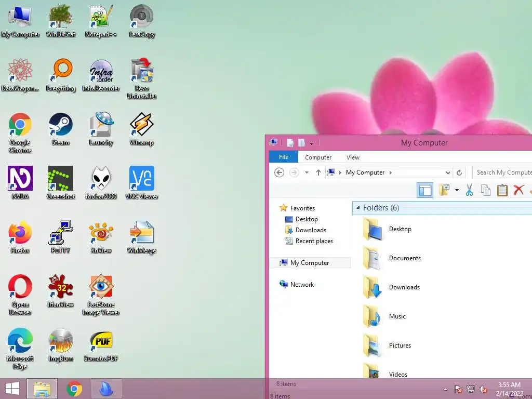Open the address bar history dropdown

[x=448, y=172]
